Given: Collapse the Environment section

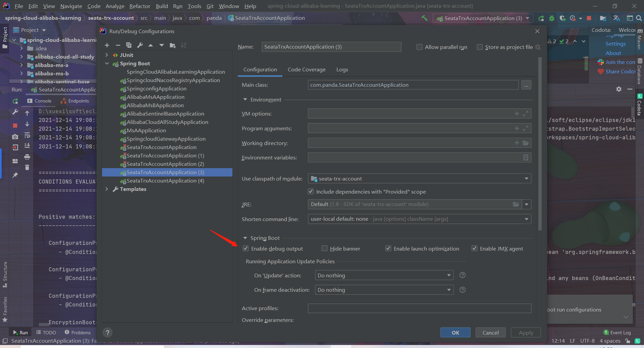Looking at the screenshot, I should [x=245, y=99].
